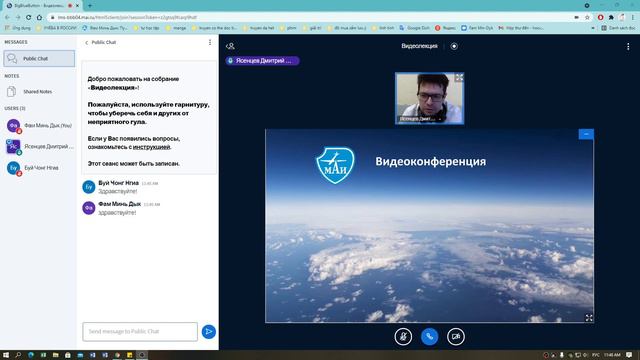Make webcam video fullscreen
The width and height of the screenshot is (640, 360).
coord(459,78)
